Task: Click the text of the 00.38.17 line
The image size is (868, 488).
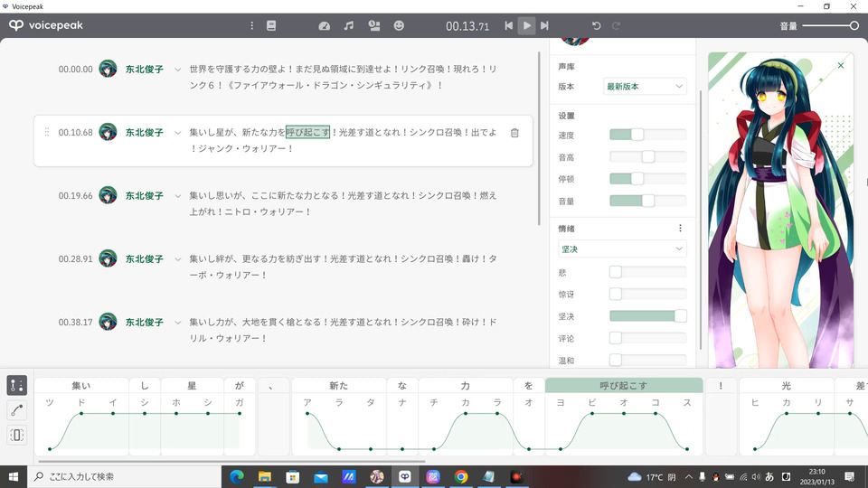Action: 343,330
